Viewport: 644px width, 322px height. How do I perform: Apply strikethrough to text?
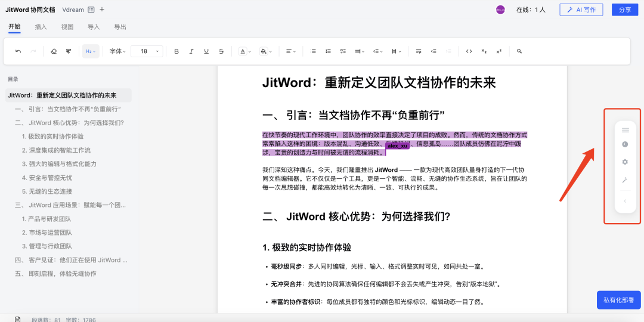click(x=221, y=51)
